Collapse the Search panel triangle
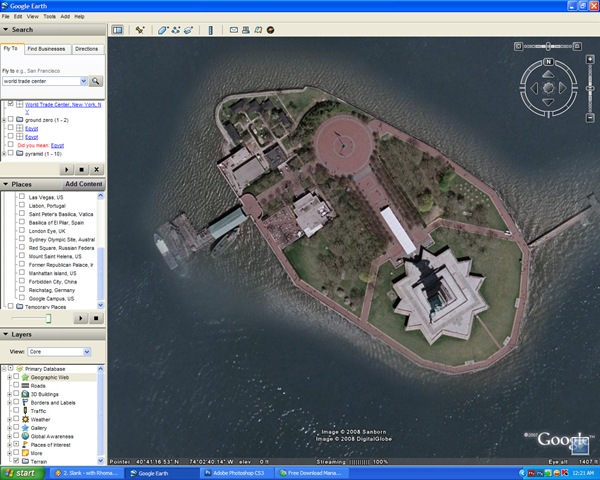This screenshot has width=600, height=480. pyautogui.click(x=6, y=29)
